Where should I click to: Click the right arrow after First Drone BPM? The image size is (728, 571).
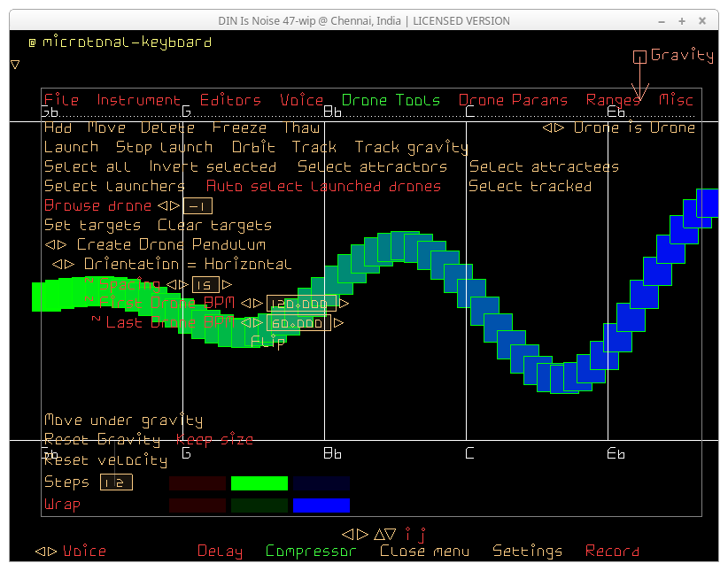(x=344, y=304)
